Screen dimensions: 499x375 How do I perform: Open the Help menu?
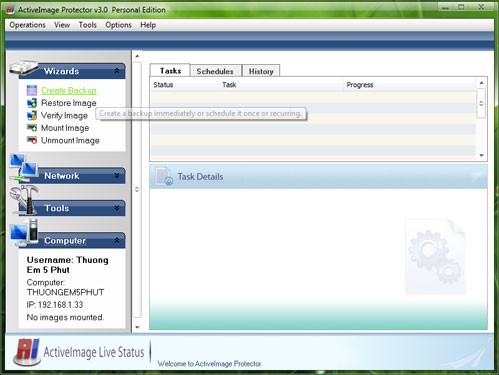tap(148, 25)
